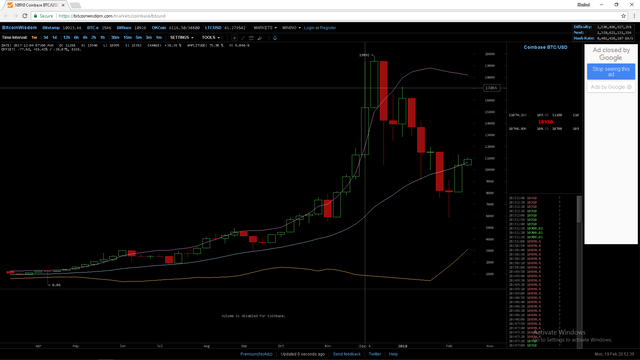Reload the page with browser refresh
Screen dimensions: 640x360
[24, 16]
